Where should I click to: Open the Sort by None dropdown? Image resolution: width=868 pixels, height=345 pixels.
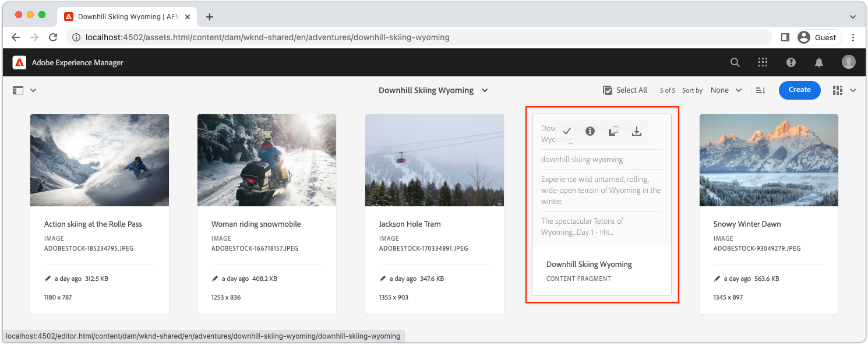tap(726, 90)
